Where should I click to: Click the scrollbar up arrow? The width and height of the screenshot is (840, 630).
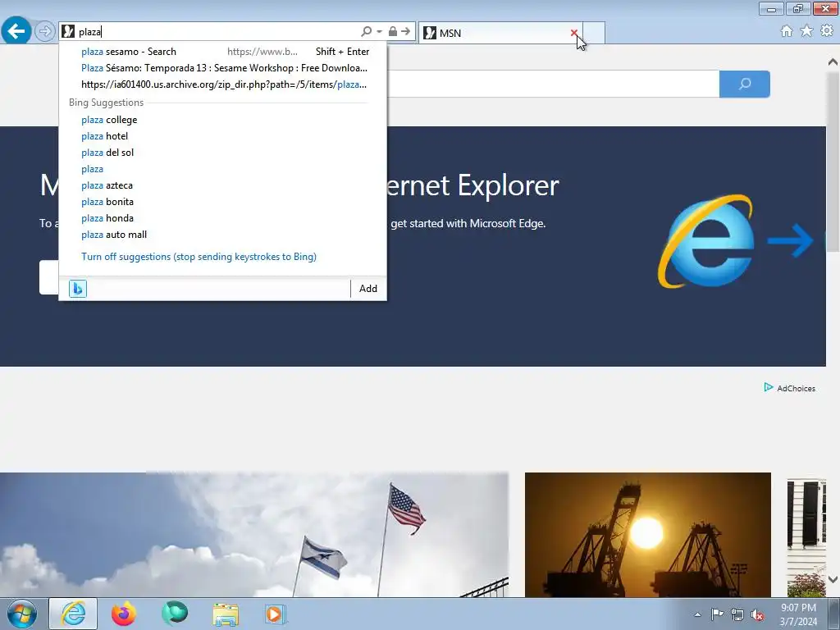[833, 62]
